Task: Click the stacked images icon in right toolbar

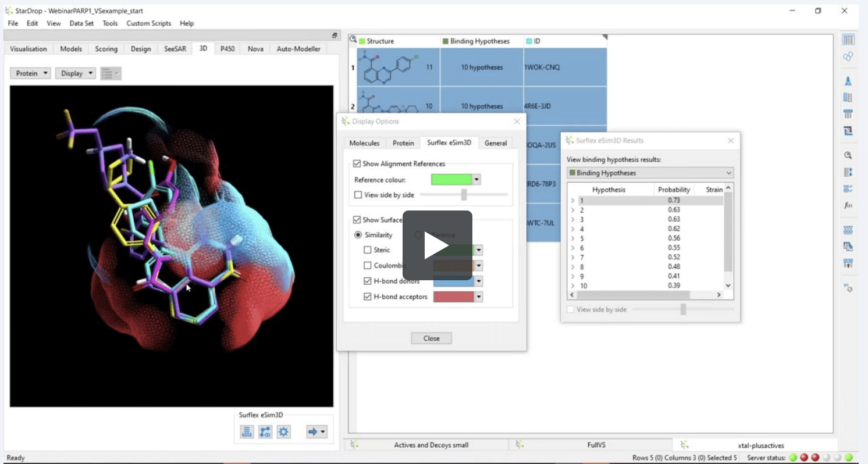Action: pyautogui.click(x=848, y=247)
